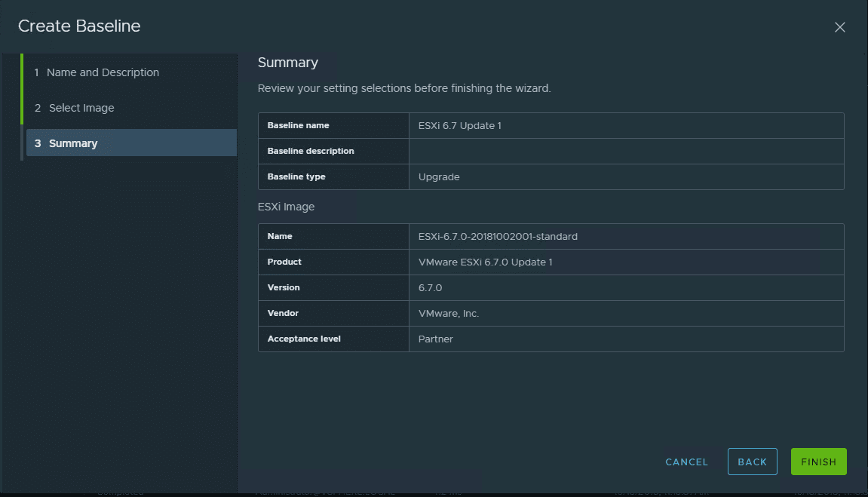Screen dimensions: 868x497
Task: Go to Select Image step
Action: (81, 108)
